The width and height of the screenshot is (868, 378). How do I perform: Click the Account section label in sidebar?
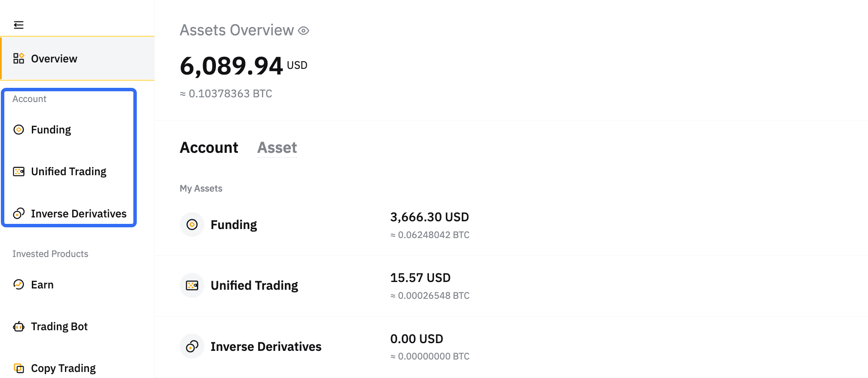[x=29, y=99]
